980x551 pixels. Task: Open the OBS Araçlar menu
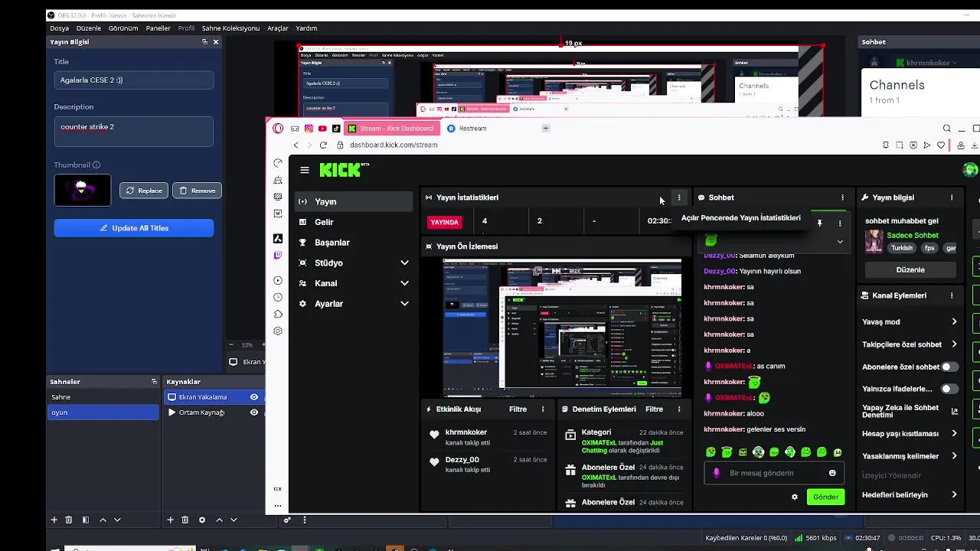point(278,28)
